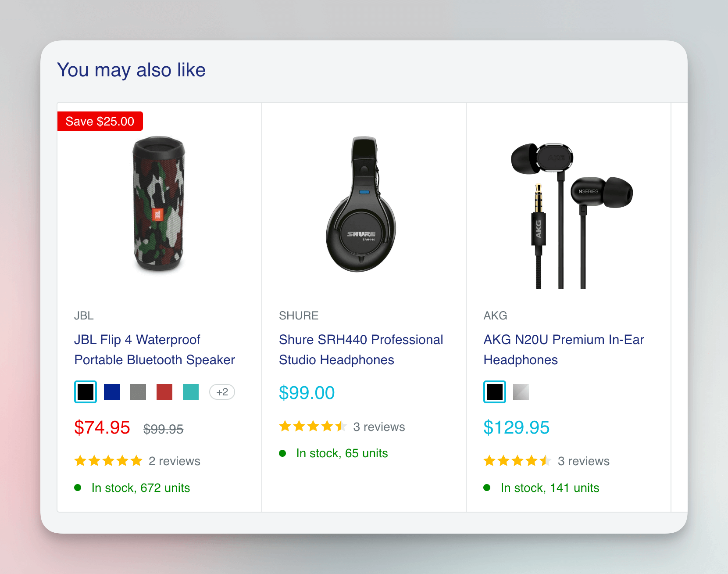Expand the +2 more colors badge
The height and width of the screenshot is (574, 728).
click(x=222, y=392)
